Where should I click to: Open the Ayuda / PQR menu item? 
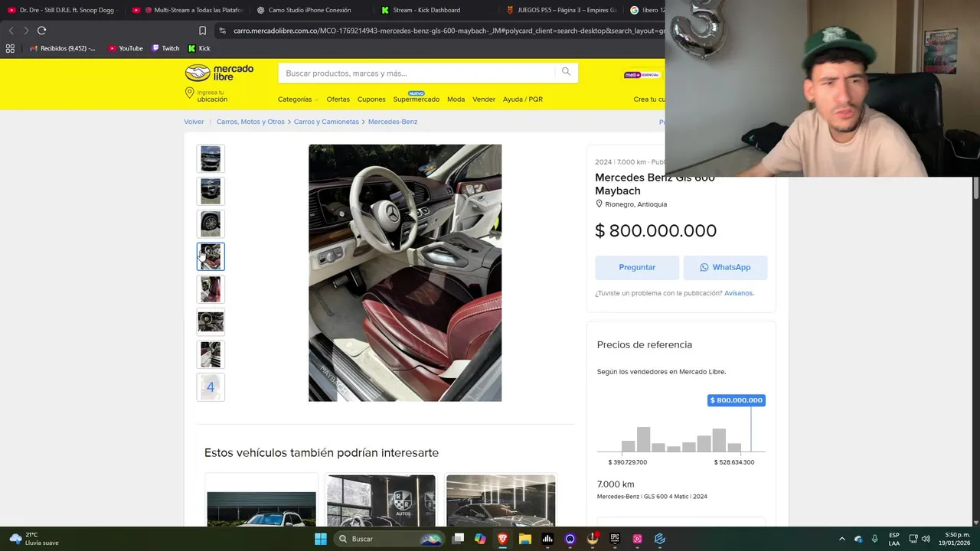pos(523,99)
